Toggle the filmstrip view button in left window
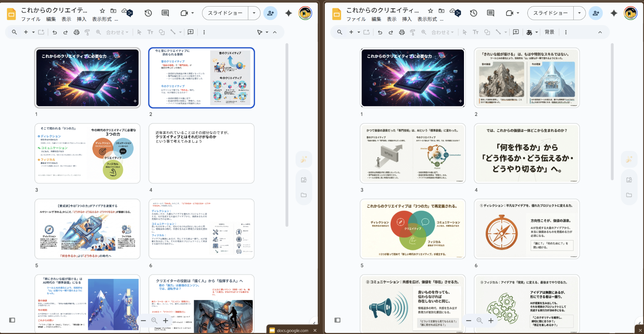 (12, 320)
